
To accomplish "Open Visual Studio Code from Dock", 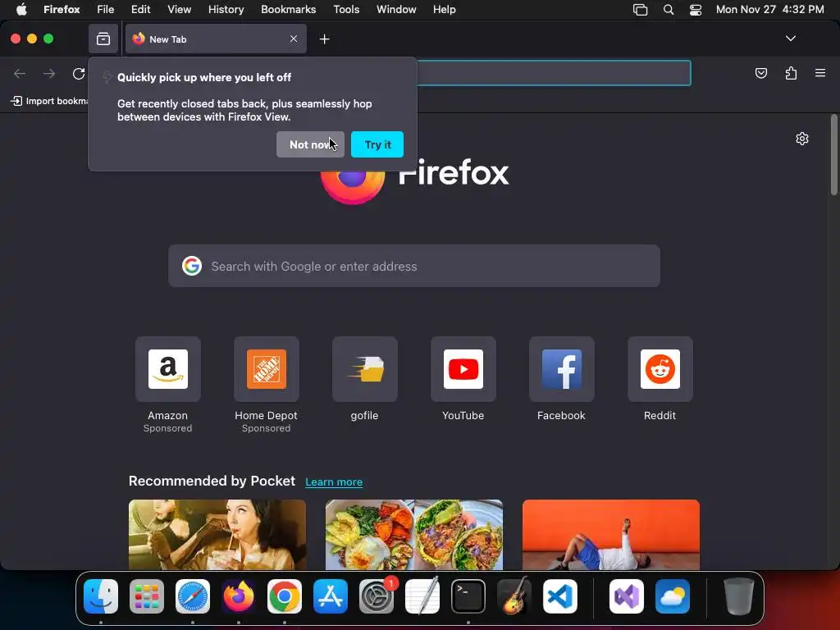I will [x=559, y=596].
